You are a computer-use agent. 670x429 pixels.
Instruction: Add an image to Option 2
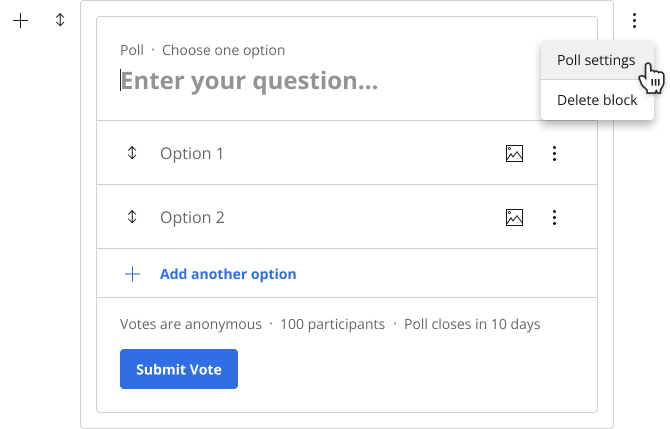[514, 217]
